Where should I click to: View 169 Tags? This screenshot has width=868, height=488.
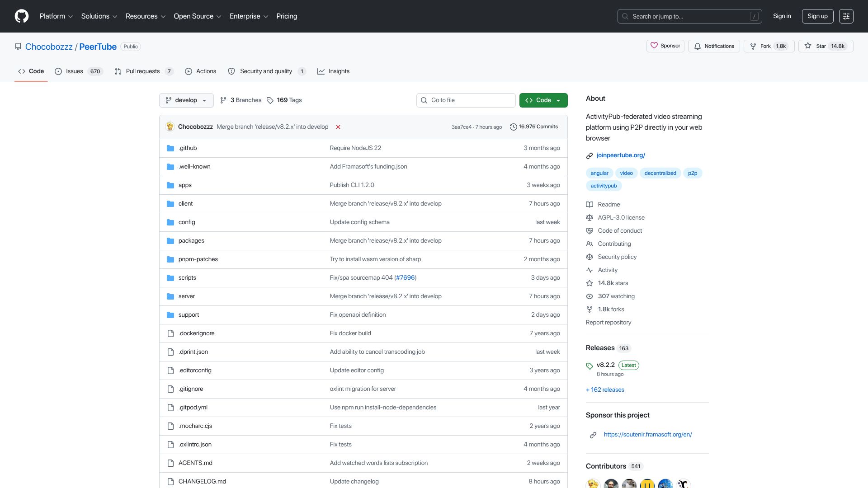284,100
